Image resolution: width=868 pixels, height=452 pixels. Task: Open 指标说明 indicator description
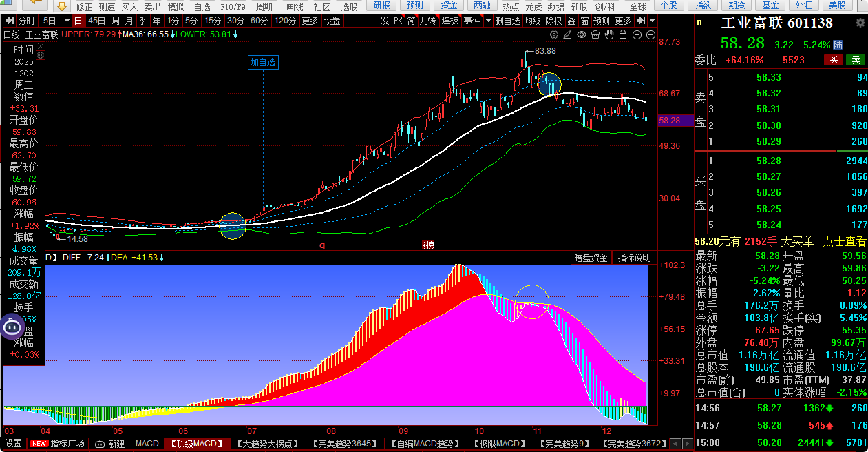tap(634, 258)
